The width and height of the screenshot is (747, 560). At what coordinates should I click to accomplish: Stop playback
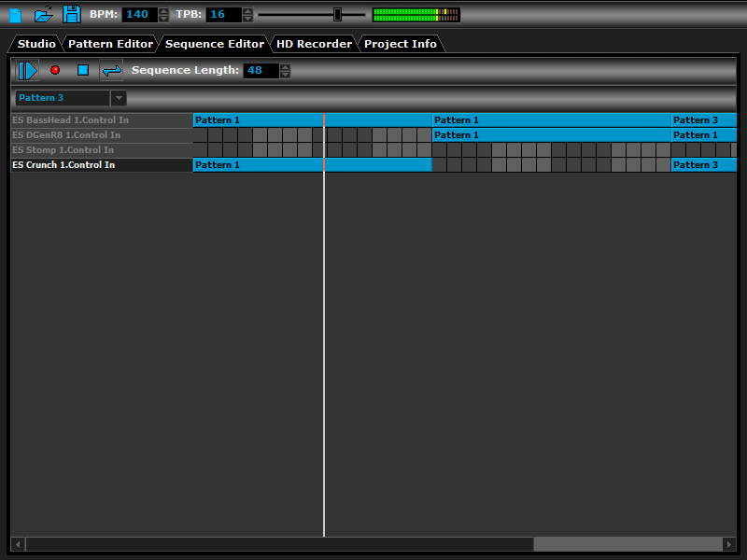coord(82,70)
